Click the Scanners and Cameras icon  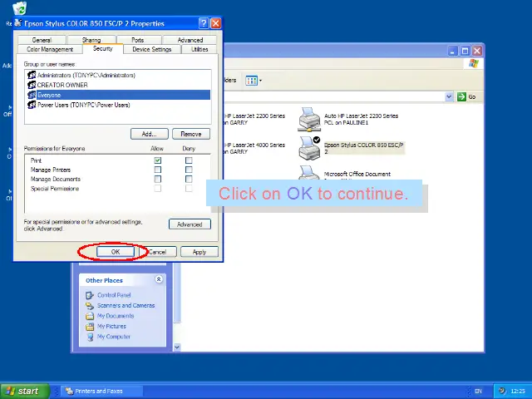coord(90,305)
